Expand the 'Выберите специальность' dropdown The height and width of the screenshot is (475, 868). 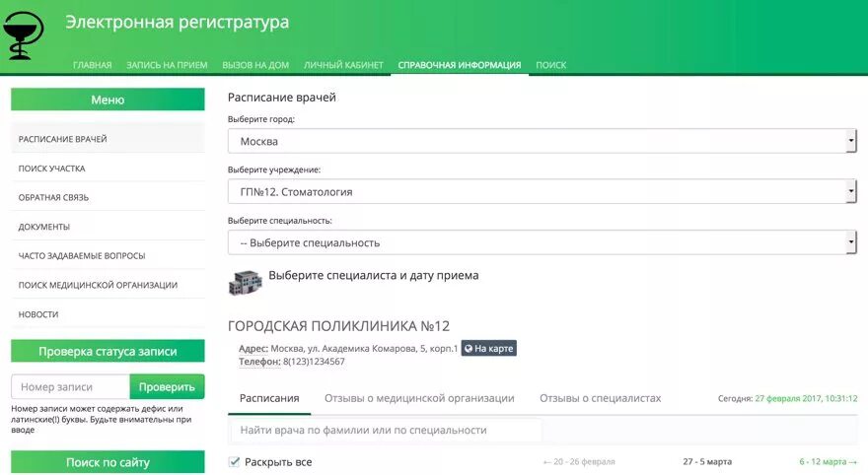[542, 242]
